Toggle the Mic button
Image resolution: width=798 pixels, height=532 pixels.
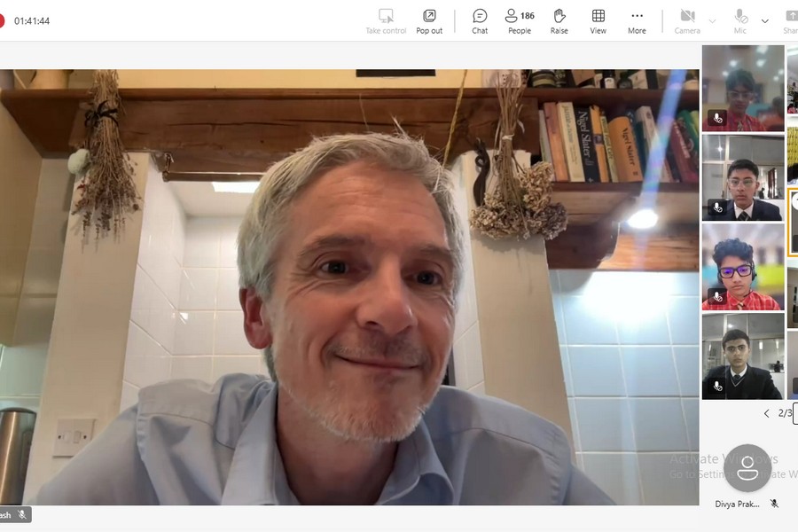(x=740, y=20)
